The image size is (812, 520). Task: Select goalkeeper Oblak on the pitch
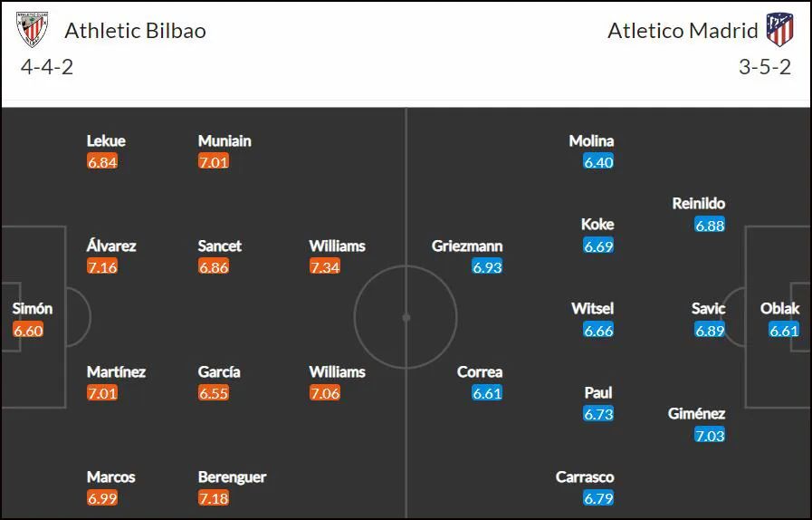(779, 309)
